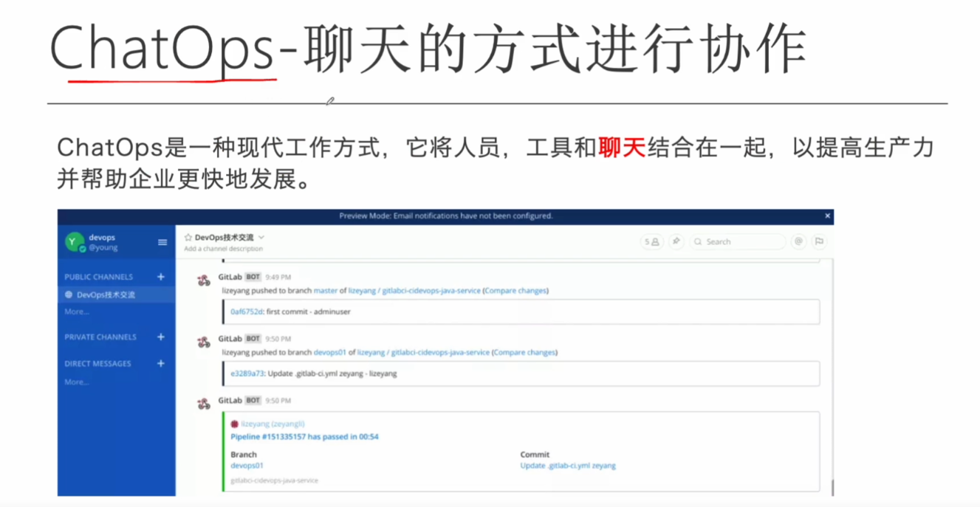
Task: Start a direct message with plus icon
Action: [x=161, y=363]
